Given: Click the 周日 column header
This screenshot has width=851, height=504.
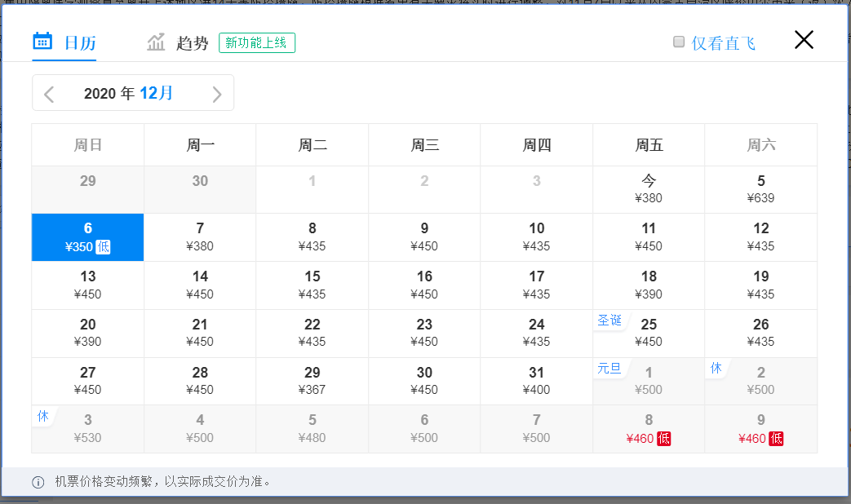Looking at the screenshot, I should (88, 145).
